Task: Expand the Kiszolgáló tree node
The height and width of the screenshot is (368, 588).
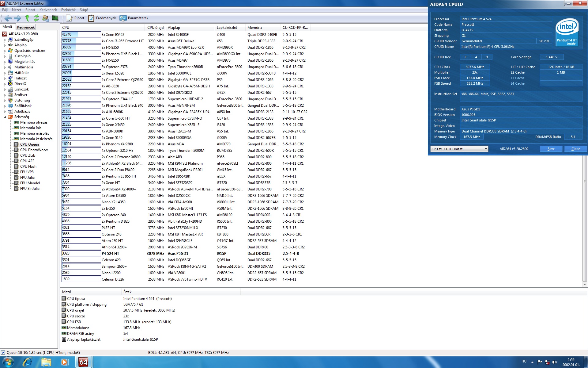Action: pyautogui.click(x=5, y=56)
